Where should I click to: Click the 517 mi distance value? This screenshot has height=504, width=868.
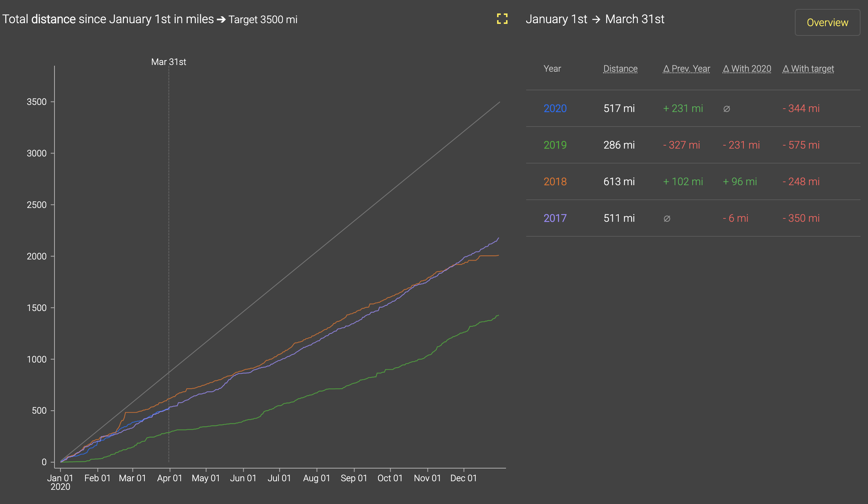tap(619, 108)
